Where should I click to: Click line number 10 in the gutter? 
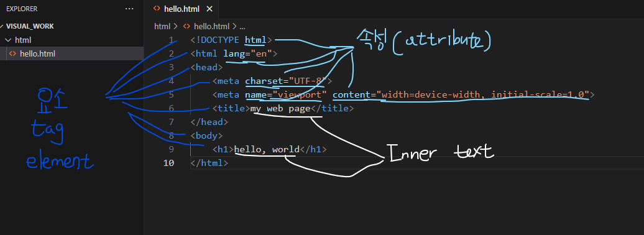tap(169, 163)
